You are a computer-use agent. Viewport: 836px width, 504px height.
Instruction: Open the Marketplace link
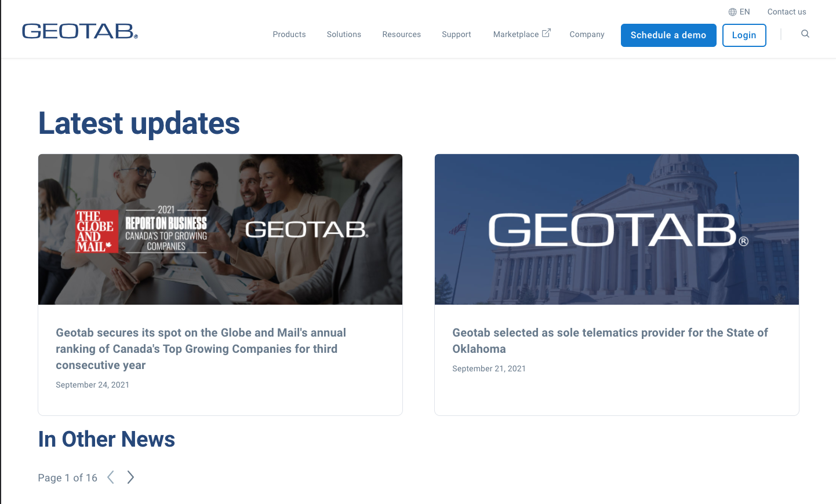tap(516, 35)
